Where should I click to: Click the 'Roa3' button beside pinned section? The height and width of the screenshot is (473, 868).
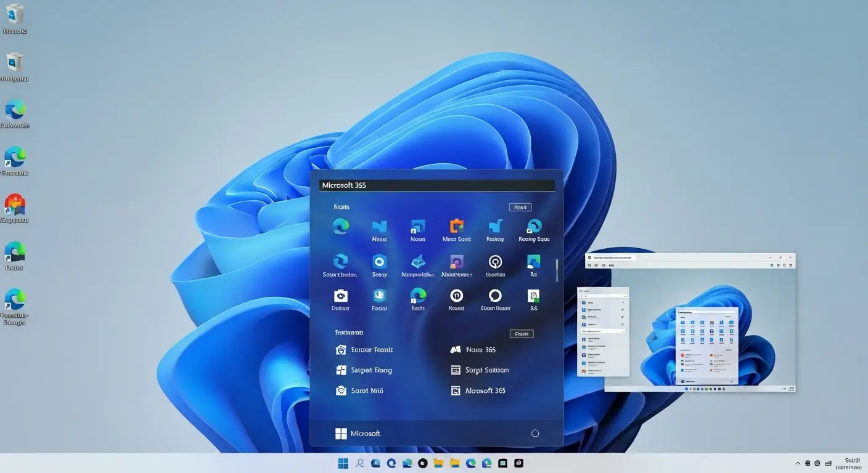click(520, 208)
